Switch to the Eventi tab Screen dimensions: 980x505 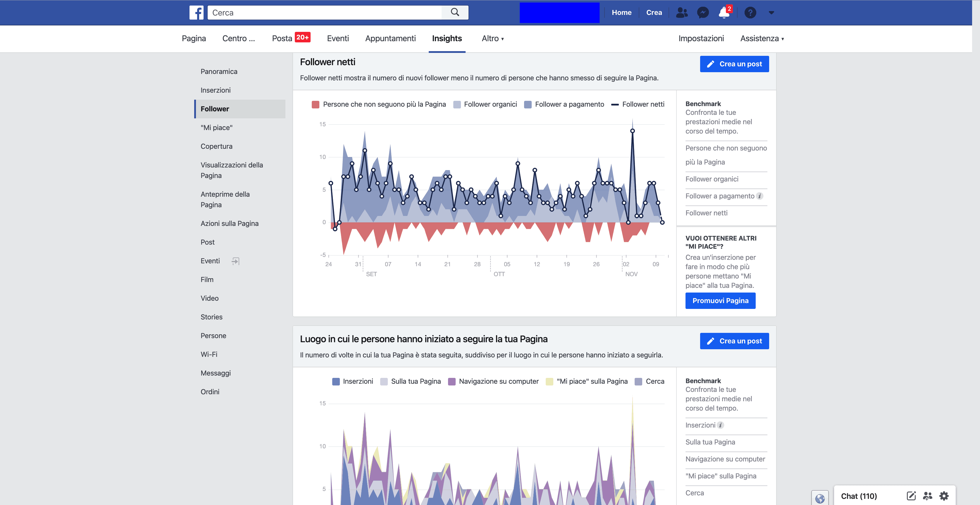[337, 38]
